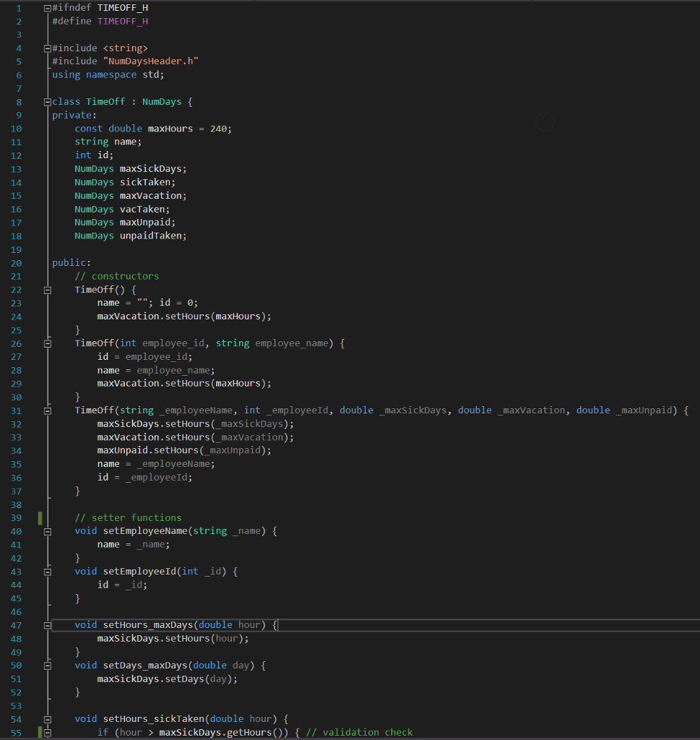Collapse the setEmployeeId function fold
The height and width of the screenshot is (740, 700).
(x=48, y=572)
